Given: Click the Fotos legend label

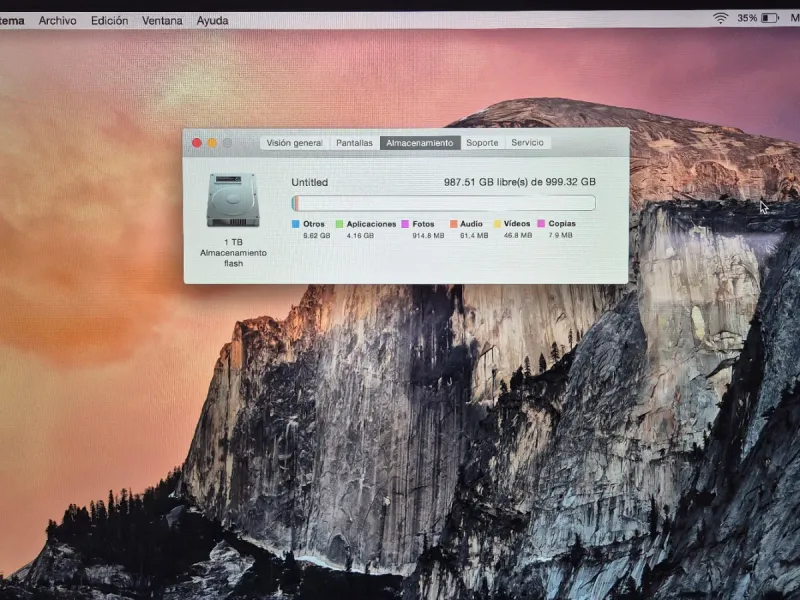Looking at the screenshot, I should tap(423, 224).
